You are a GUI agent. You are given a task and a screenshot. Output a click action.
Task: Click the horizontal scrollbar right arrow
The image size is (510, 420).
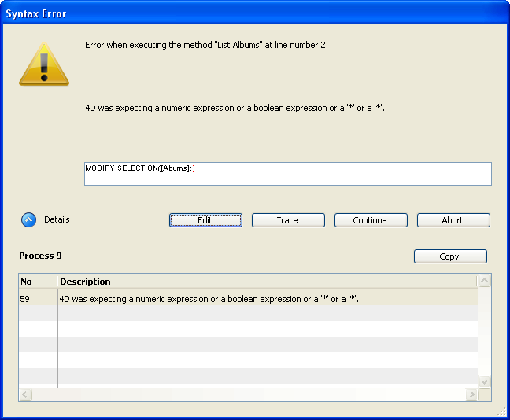click(471, 394)
